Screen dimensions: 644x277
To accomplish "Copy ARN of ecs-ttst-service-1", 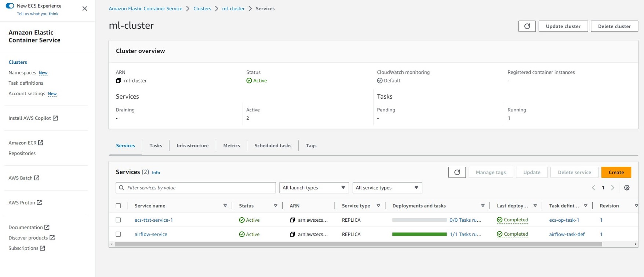I will (x=292, y=220).
